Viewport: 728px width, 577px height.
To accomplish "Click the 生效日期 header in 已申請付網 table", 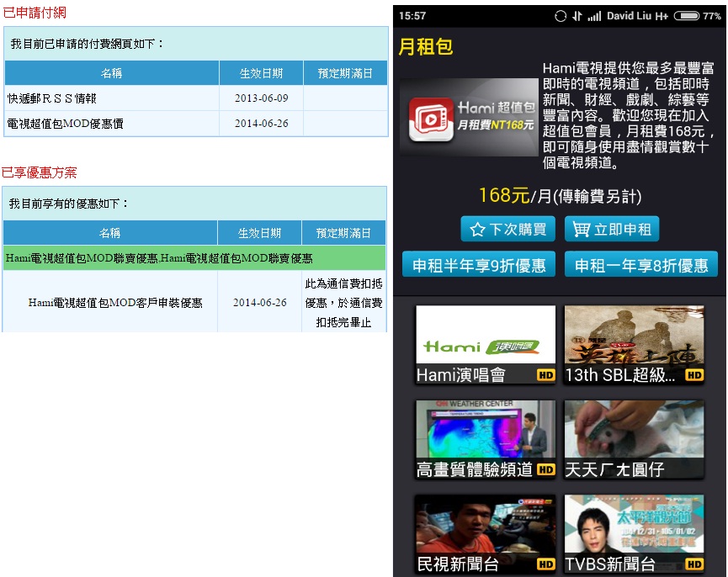I will point(262,73).
